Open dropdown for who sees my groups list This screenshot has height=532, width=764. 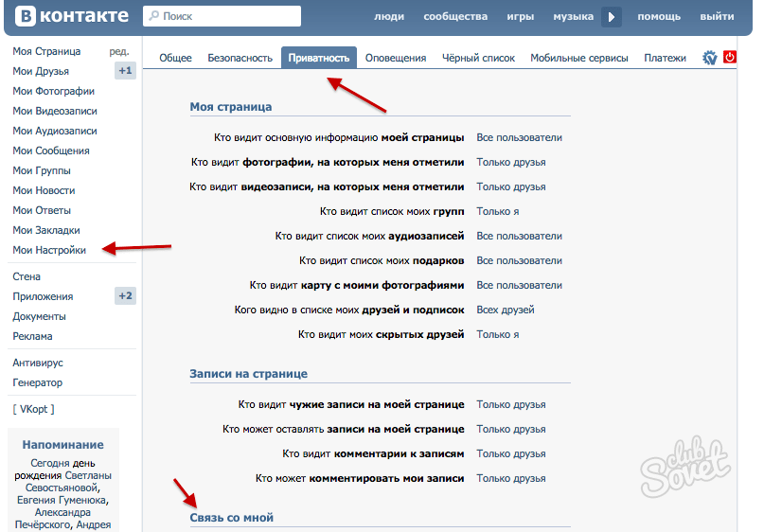(497, 211)
